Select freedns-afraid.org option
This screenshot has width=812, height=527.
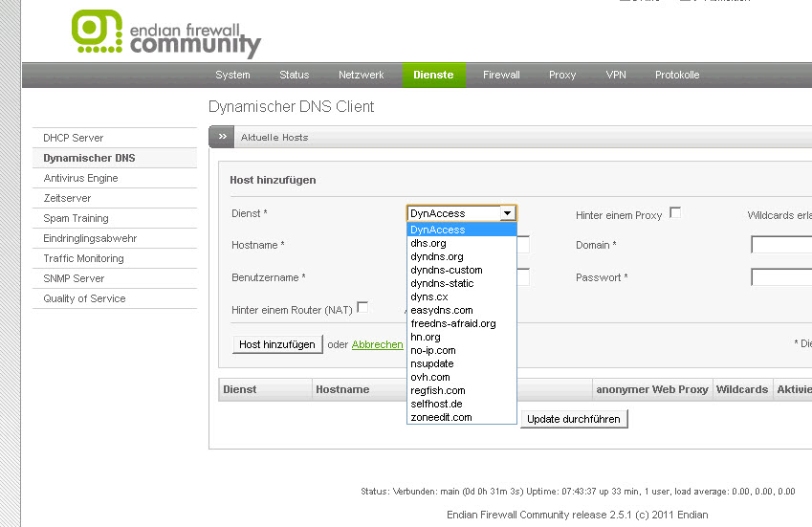pyautogui.click(x=453, y=323)
